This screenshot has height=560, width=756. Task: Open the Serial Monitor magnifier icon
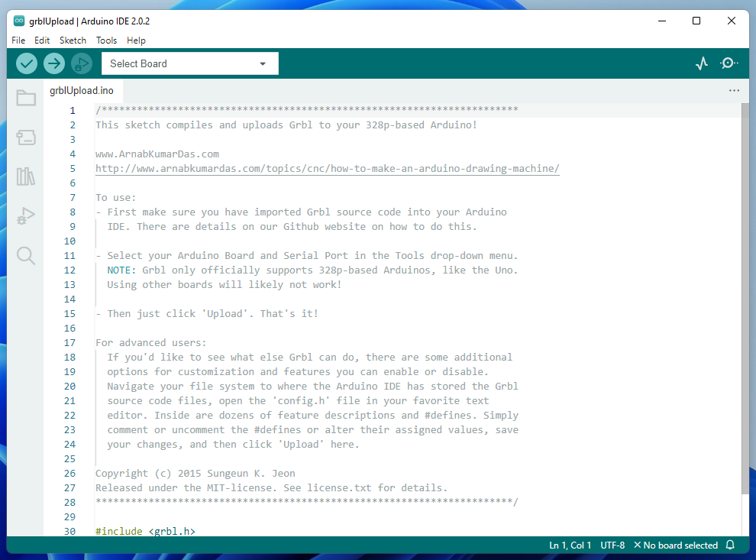[x=729, y=63]
